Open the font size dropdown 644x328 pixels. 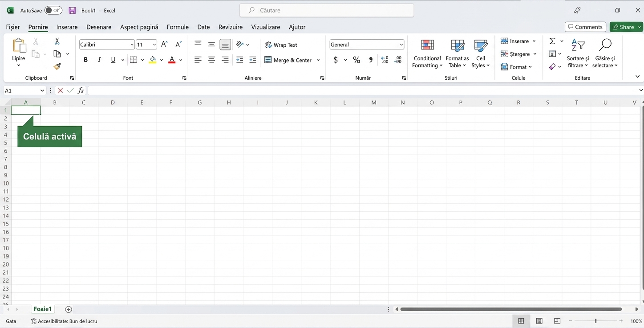click(x=154, y=45)
